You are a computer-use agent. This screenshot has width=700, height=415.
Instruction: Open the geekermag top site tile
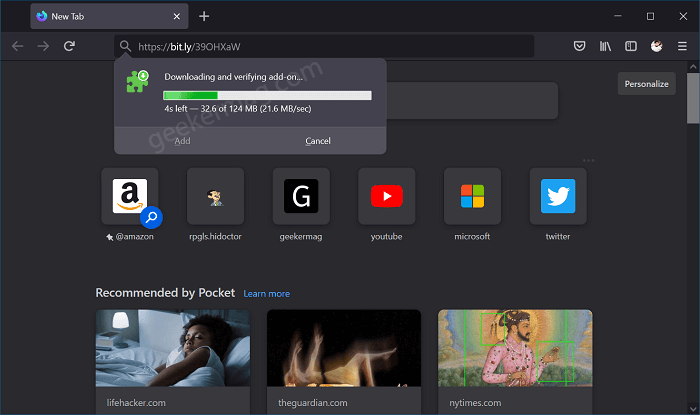click(301, 196)
